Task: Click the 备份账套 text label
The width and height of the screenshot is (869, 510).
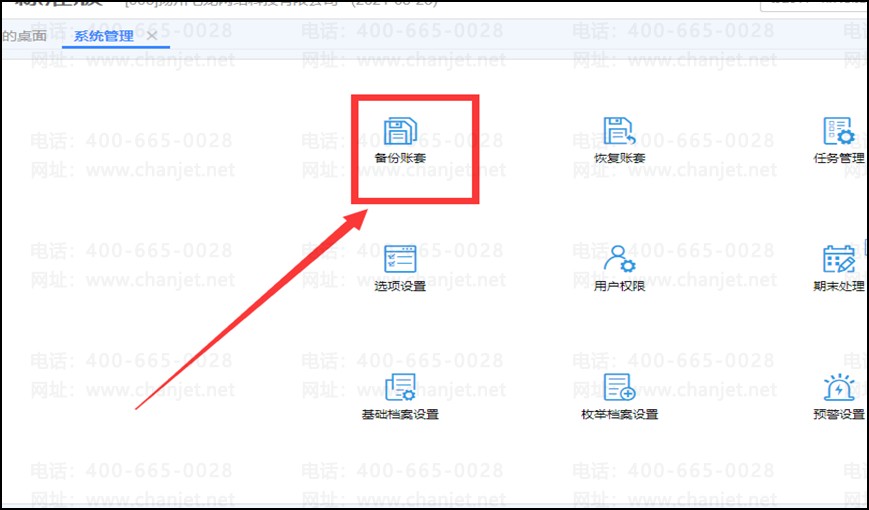Action: pyautogui.click(x=400, y=158)
